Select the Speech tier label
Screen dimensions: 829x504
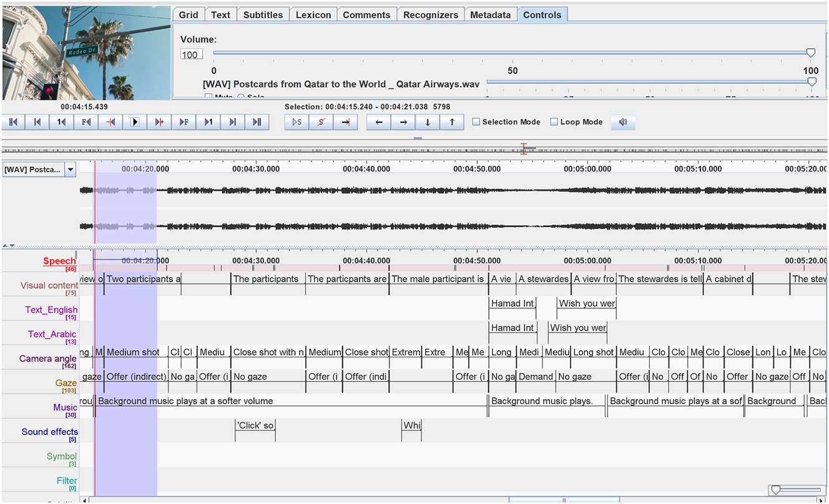pyautogui.click(x=59, y=261)
